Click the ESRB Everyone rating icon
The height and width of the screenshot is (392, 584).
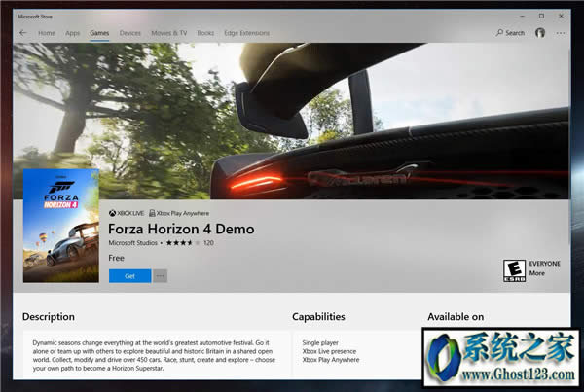point(513,269)
